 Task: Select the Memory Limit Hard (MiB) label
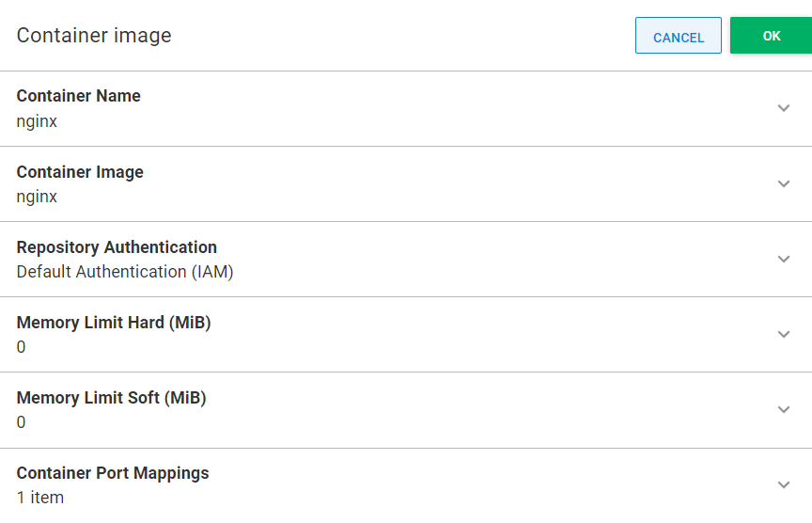114,323
